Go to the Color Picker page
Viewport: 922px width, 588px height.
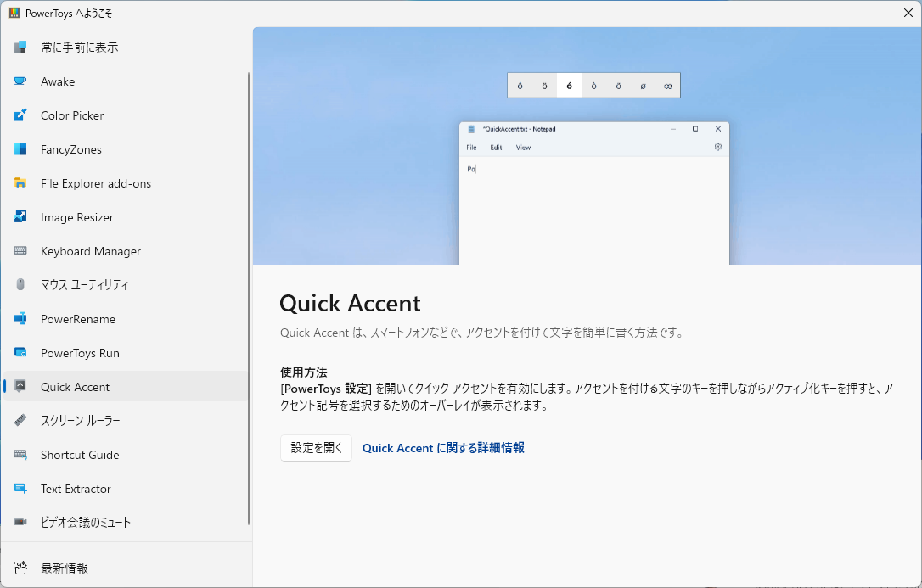[126, 115]
